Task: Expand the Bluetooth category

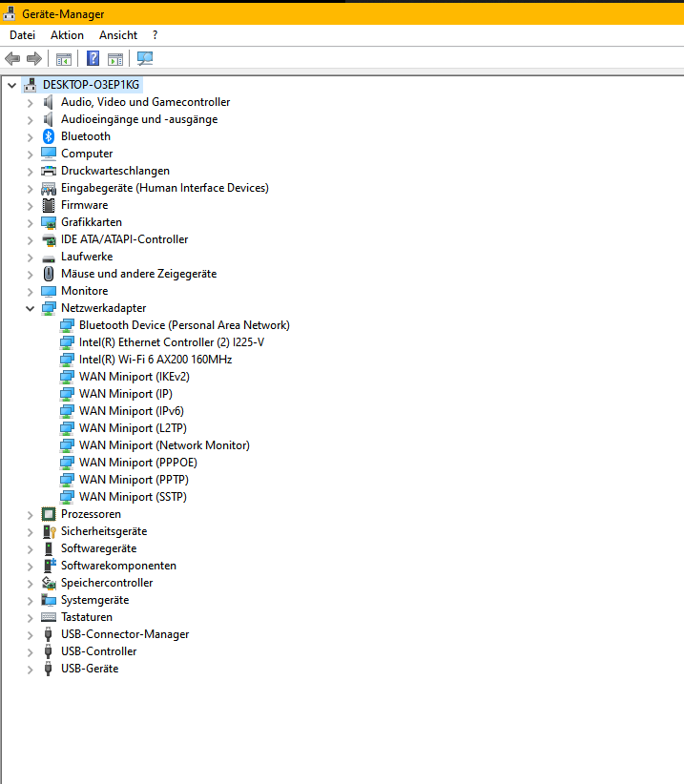Action: [30, 137]
